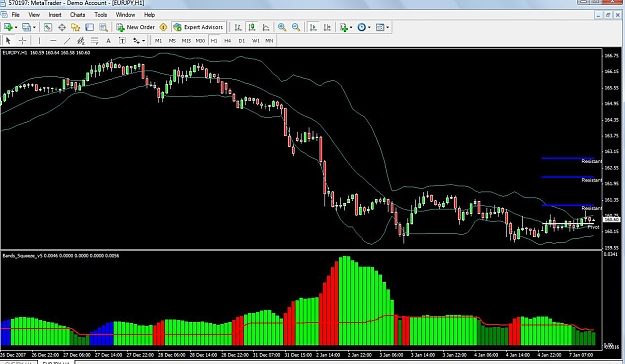Viewport: 625px width, 364px height.
Task: Switch chart to W1 weekly timeframe
Action: [256, 41]
